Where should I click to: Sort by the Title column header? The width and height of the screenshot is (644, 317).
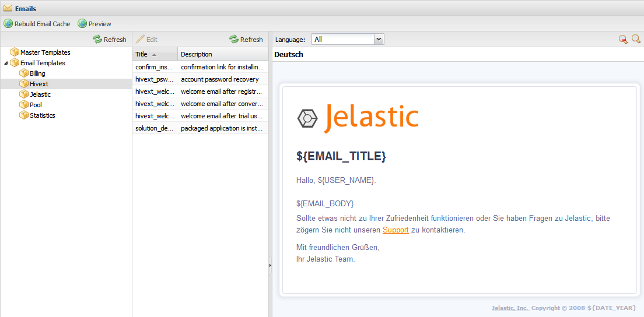pyautogui.click(x=155, y=54)
